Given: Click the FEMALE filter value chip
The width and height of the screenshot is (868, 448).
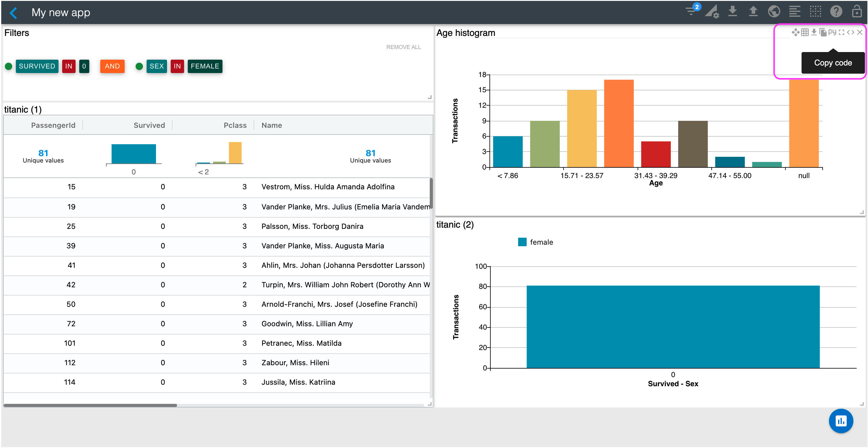Looking at the screenshot, I should tap(205, 66).
